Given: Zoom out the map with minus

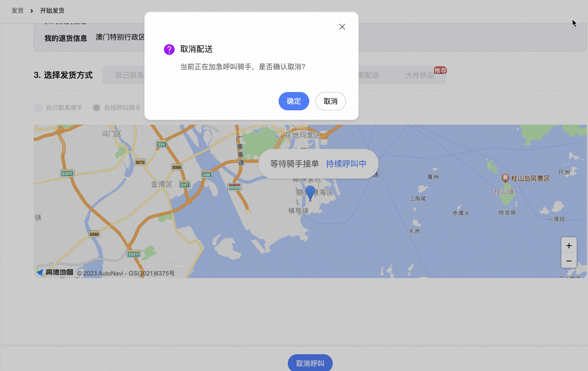Looking at the screenshot, I should tap(569, 261).
